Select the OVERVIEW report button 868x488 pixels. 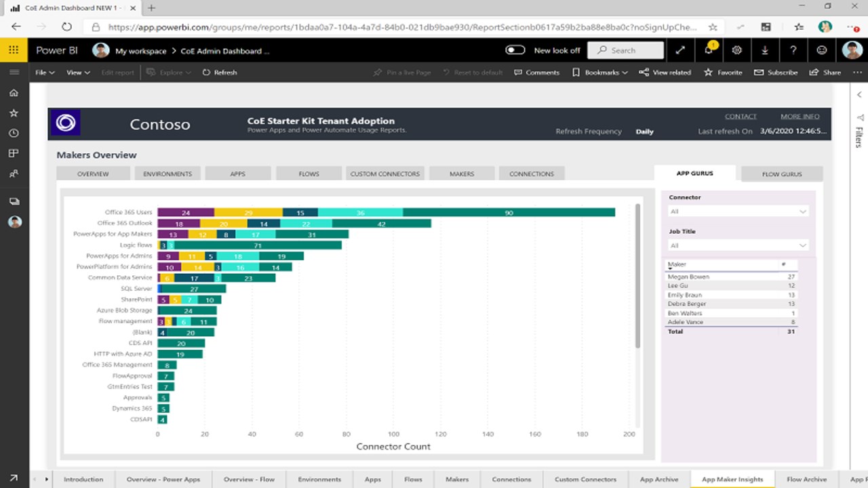[93, 174]
